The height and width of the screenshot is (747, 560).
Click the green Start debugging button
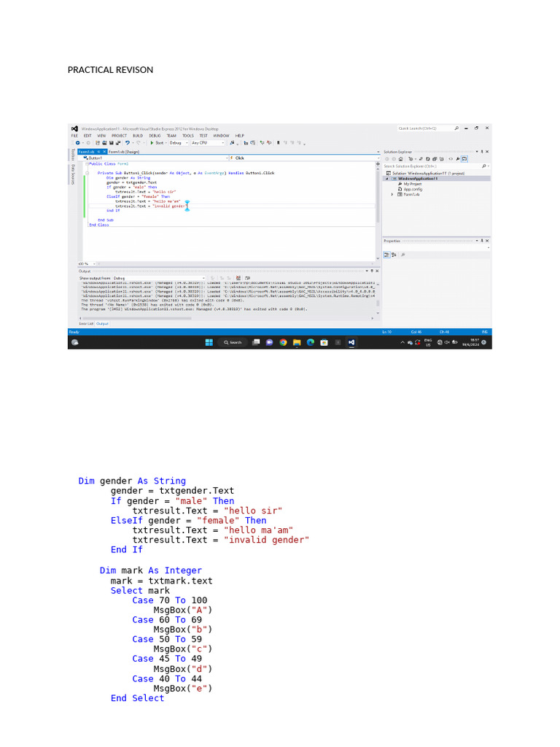(152, 143)
